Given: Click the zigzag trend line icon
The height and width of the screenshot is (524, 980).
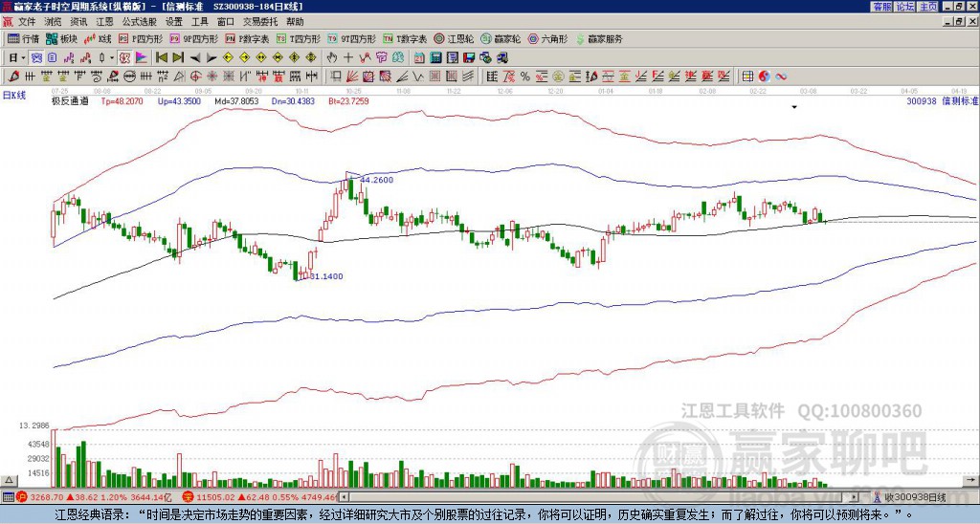Looking at the screenshot, I should click(x=365, y=57).
